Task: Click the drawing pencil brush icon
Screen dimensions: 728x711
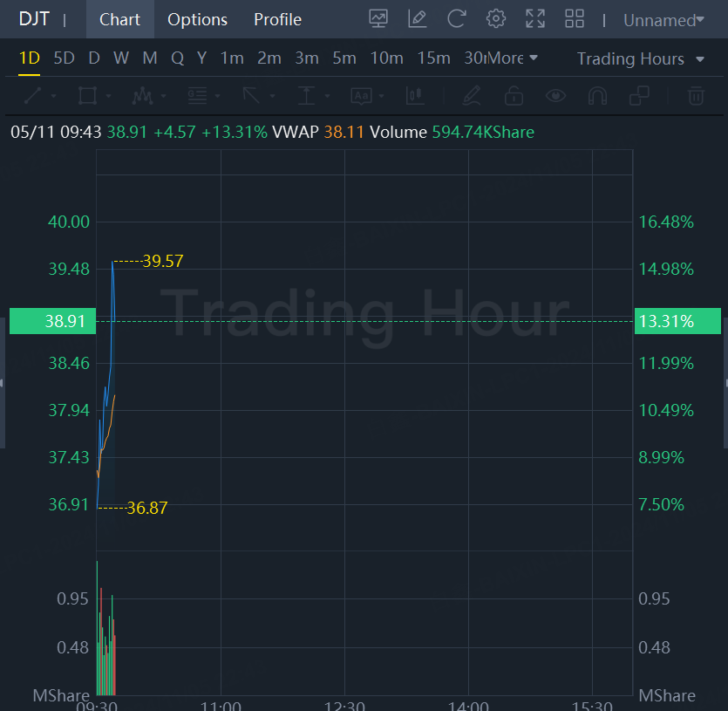Action: pyautogui.click(x=472, y=96)
